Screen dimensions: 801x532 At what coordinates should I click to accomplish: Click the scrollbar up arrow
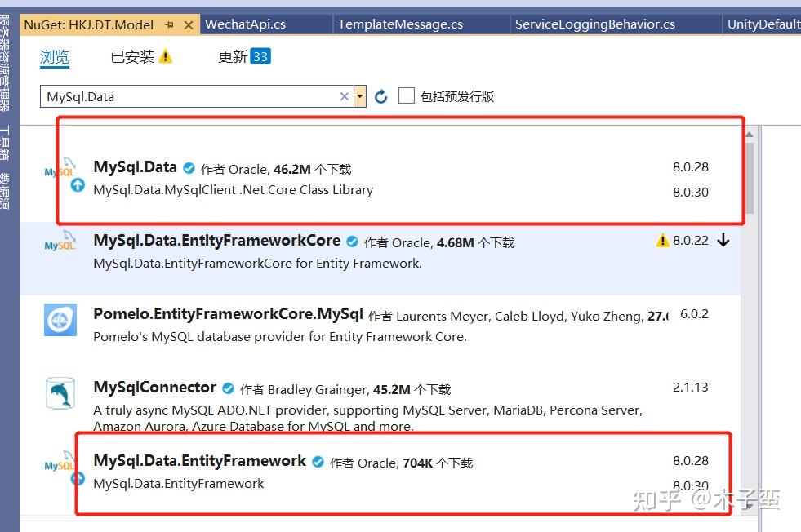click(x=750, y=135)
